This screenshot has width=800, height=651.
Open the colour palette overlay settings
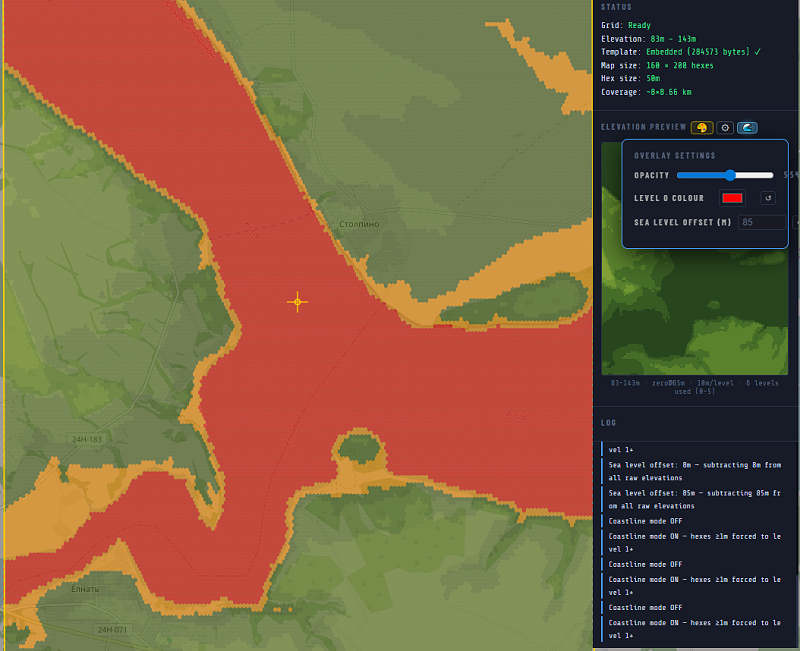[x=701, y=128]
